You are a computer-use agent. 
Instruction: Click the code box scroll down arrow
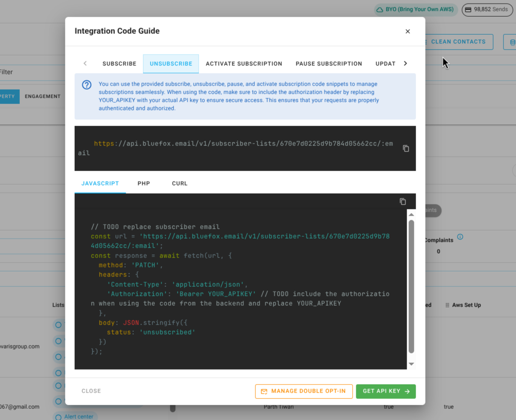(411, 364)
